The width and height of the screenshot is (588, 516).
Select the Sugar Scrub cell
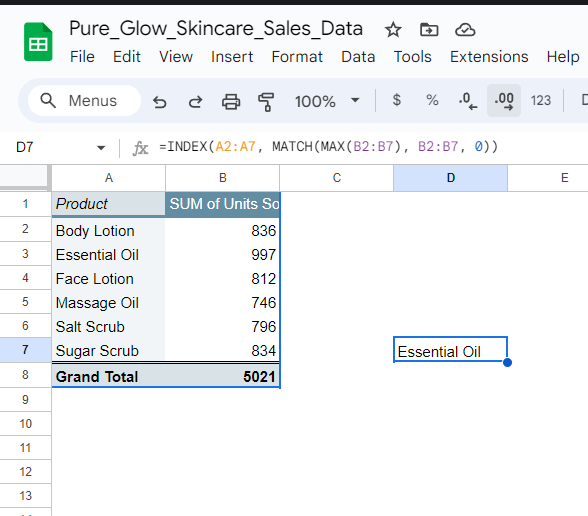[x=108, y=351]
